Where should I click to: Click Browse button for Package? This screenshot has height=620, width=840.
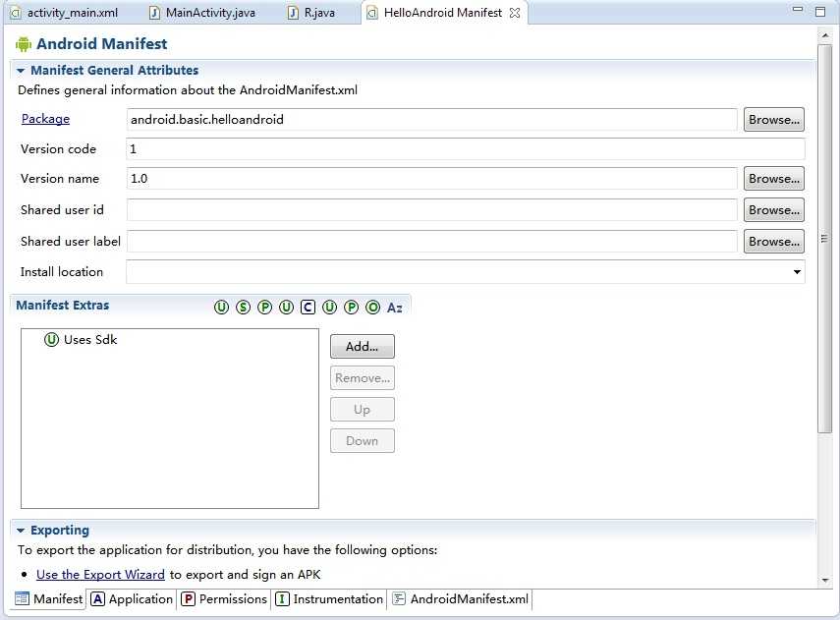pyautogui.click(x=773, y=120)
